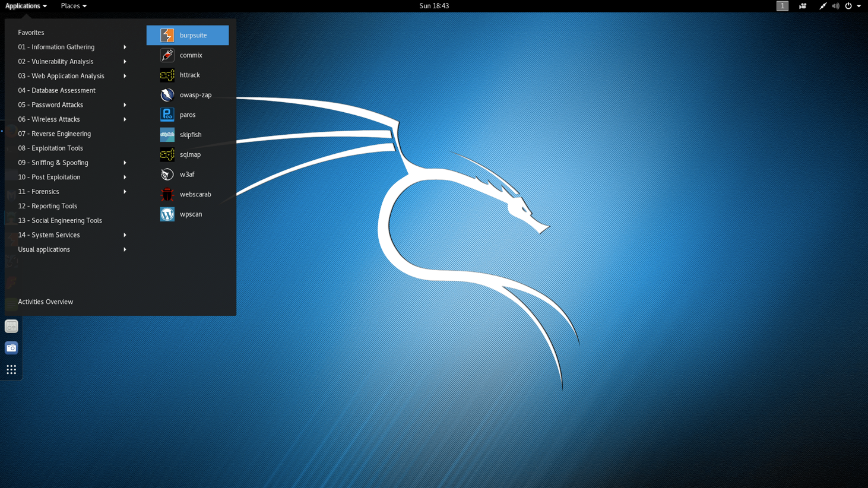Open wpscan WordPress icon

point(167,214)
